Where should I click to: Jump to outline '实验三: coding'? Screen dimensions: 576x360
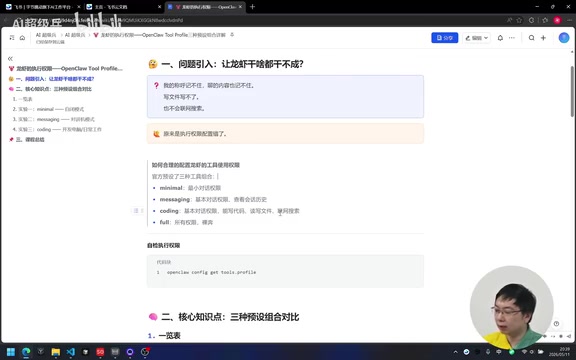(57, 129)
